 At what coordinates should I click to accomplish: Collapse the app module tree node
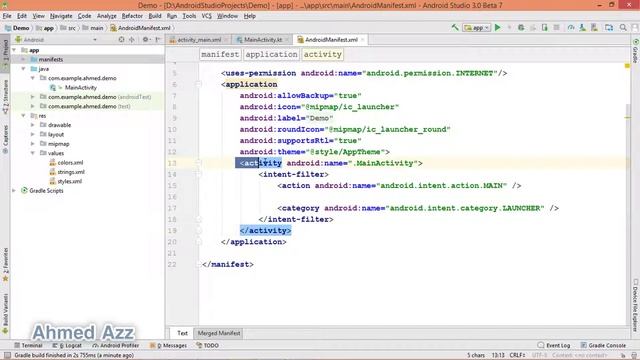pyautogui.click(x=15, y=50)
